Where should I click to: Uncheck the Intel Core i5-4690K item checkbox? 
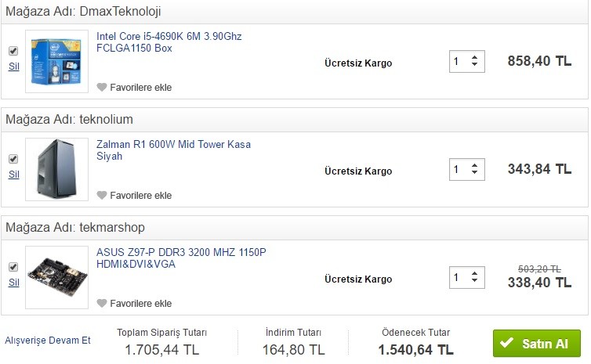pos(13,51)
